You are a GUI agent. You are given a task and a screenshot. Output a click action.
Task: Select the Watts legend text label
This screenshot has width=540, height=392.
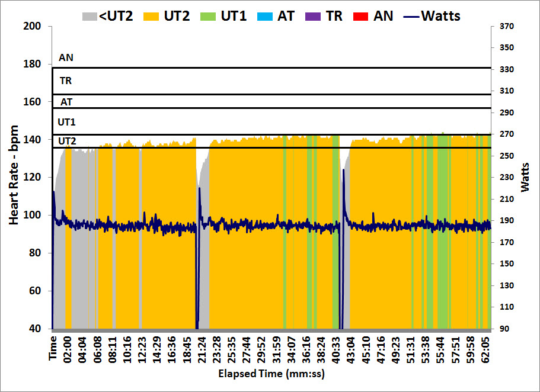click(x=441, y=15)
